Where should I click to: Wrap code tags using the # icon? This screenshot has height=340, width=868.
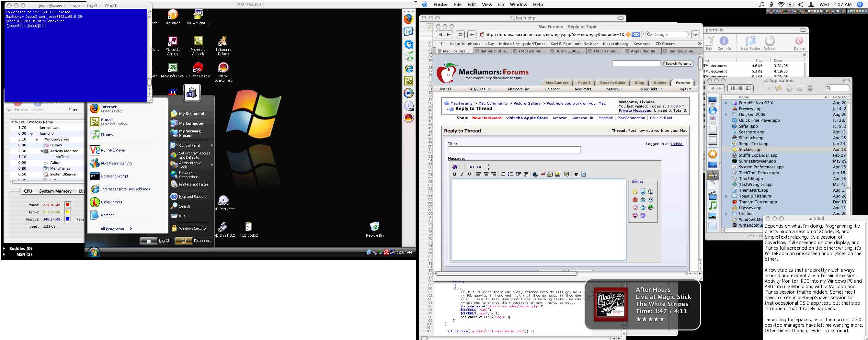point(576,174)
